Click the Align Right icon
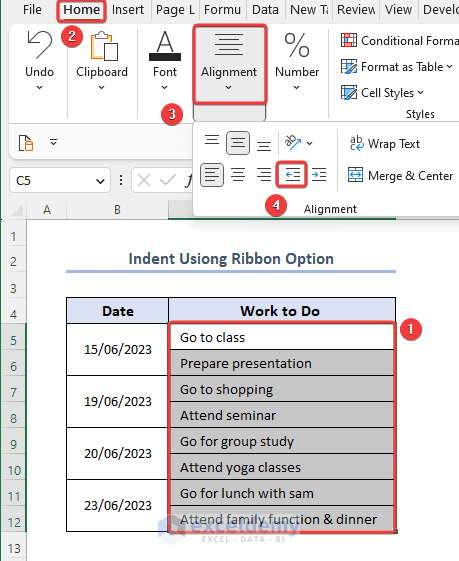Image resolution: width=459 pixels, height=561 pixels. [264, 175]
